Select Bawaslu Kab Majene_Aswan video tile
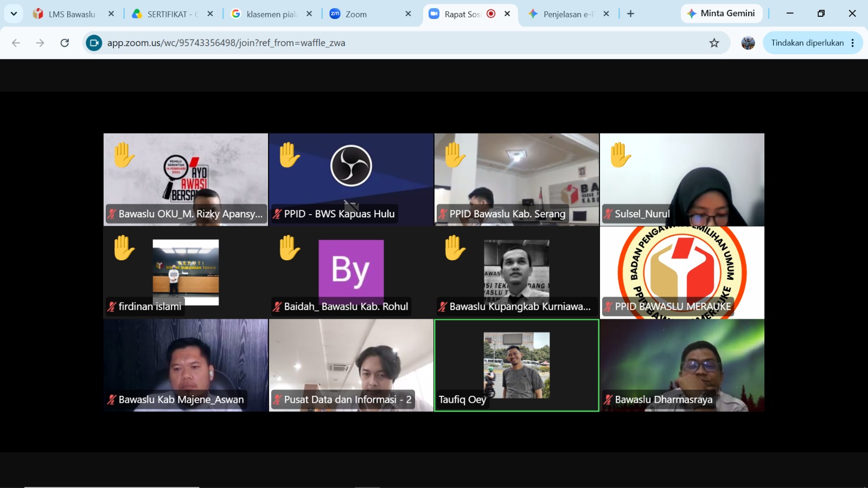 [x=186, y=365]
